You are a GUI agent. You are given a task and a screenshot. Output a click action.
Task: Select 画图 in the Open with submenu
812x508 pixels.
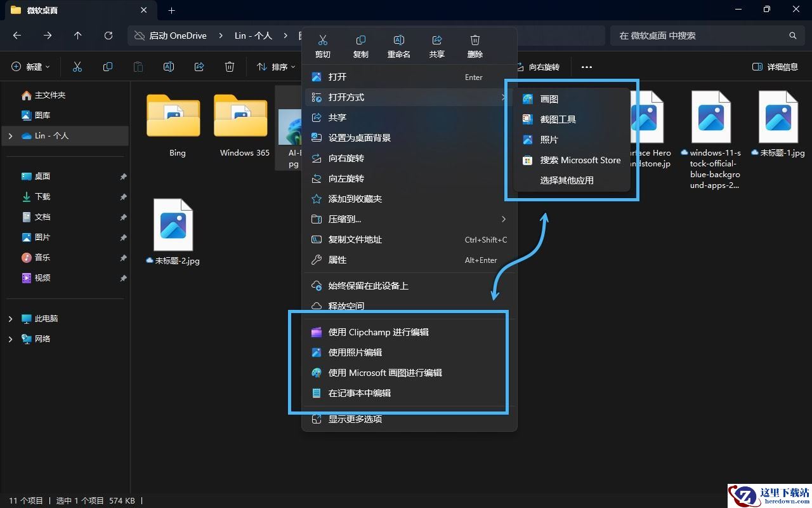click(572, 99)
